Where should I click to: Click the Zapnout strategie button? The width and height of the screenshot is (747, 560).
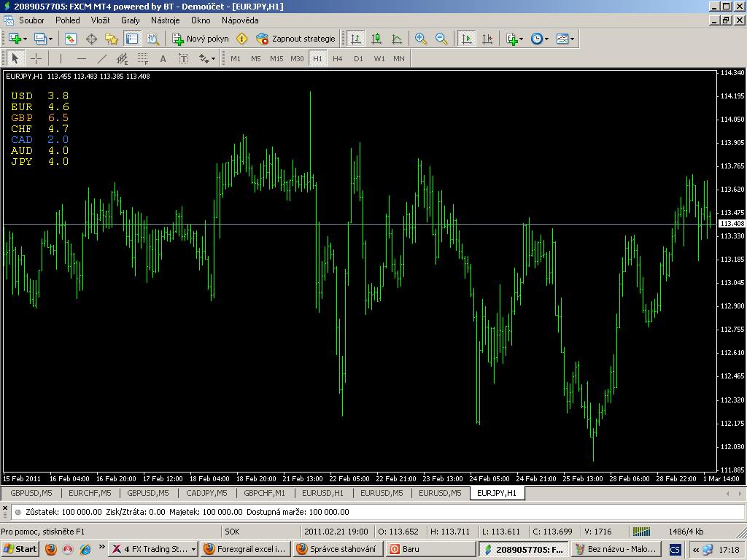pyautogui.click(x=295, y=39)
